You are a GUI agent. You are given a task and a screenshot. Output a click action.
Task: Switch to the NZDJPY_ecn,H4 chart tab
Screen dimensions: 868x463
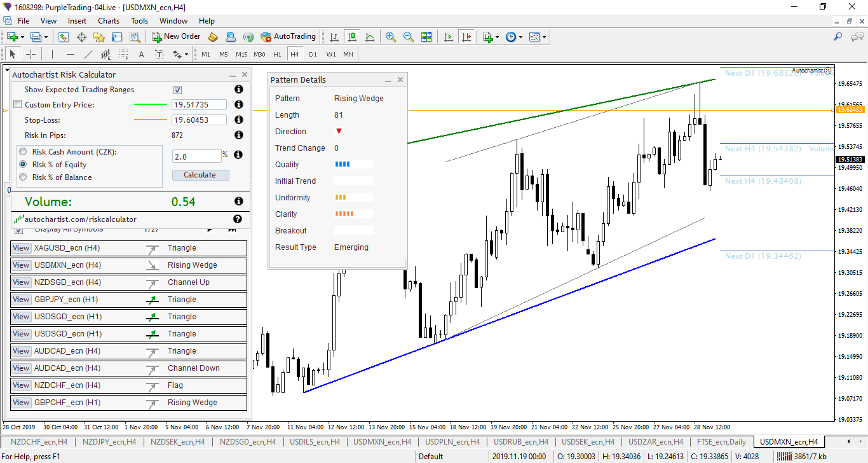(111, 441)
